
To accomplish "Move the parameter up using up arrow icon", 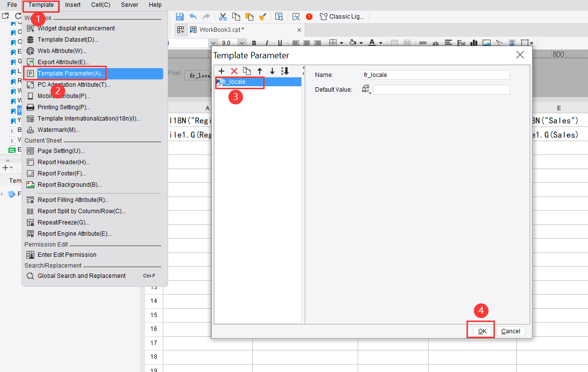I will (260, 71).
